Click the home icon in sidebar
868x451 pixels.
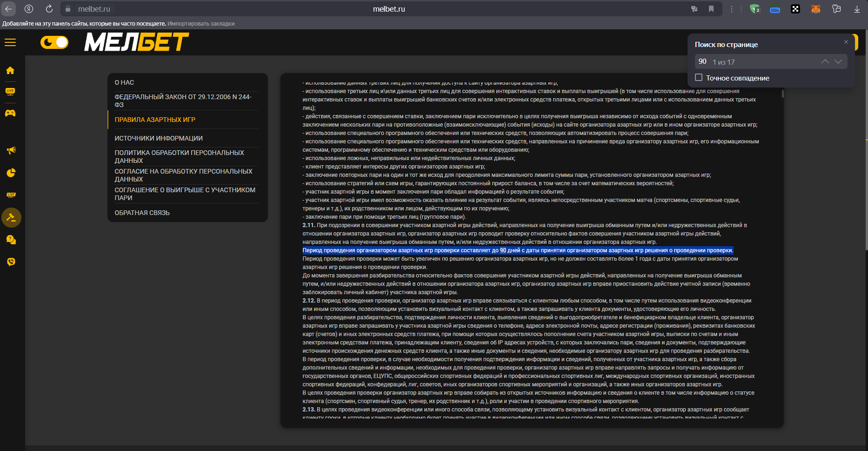(10, 70)
